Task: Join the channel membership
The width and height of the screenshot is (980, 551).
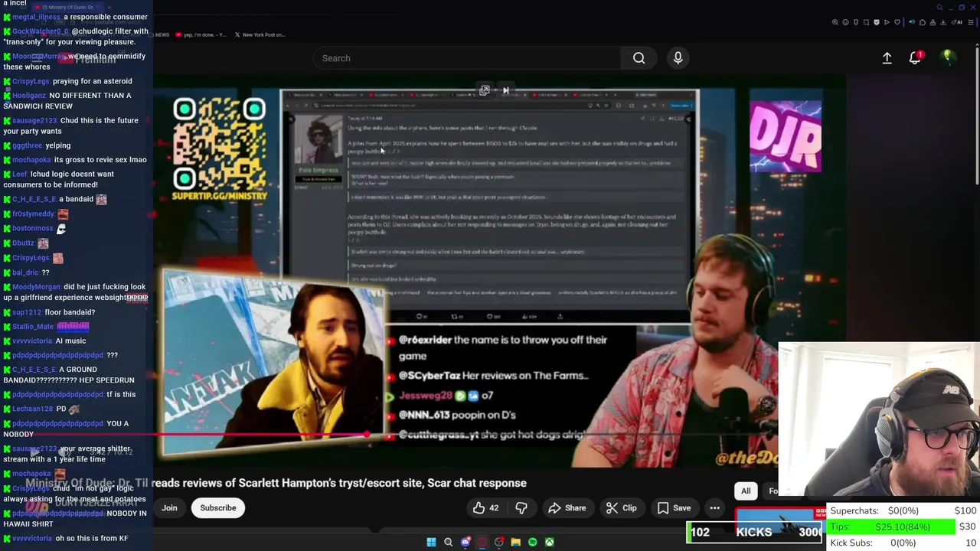Action: [x=169, y=508]
